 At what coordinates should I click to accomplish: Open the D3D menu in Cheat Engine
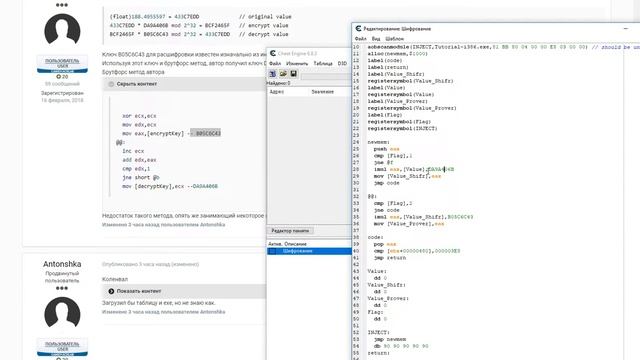(x=342, y=64)
